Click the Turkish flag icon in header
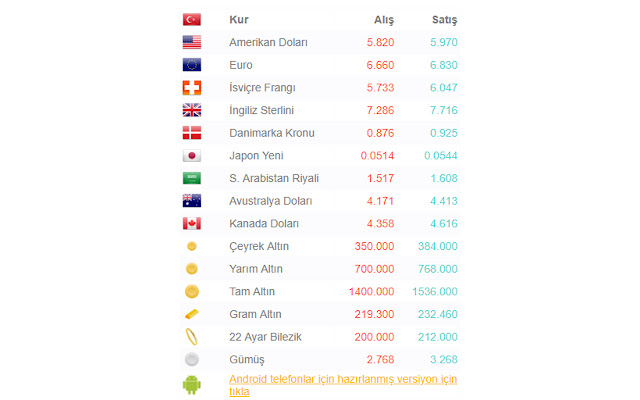 click(x=192, y=19)
